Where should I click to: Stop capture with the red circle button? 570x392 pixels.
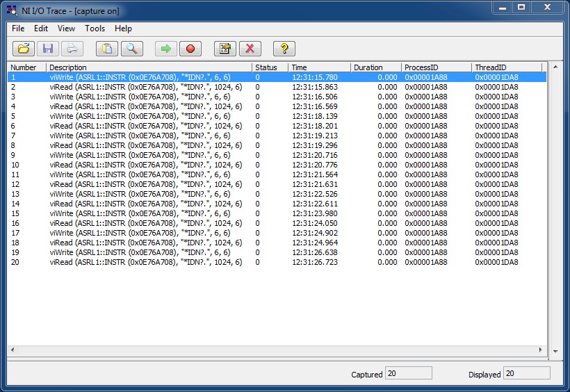click(x=190, y=49)
